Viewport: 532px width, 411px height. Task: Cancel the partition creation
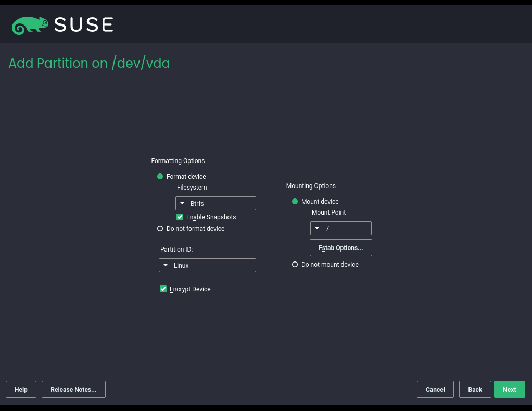pos(435,390)
